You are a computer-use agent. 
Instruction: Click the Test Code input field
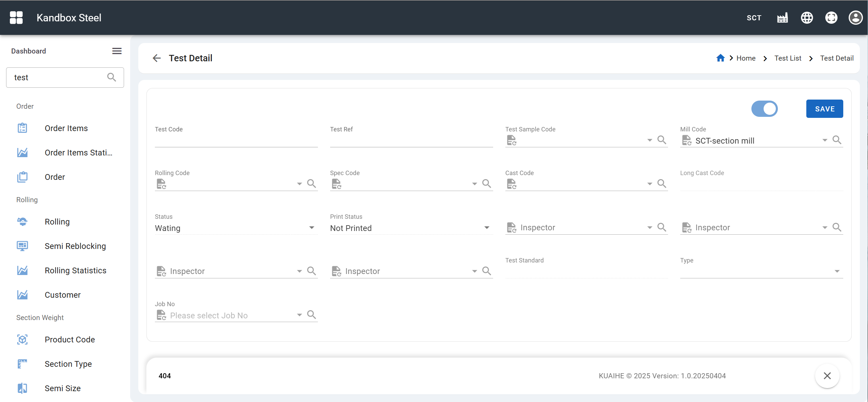[236, 141]
